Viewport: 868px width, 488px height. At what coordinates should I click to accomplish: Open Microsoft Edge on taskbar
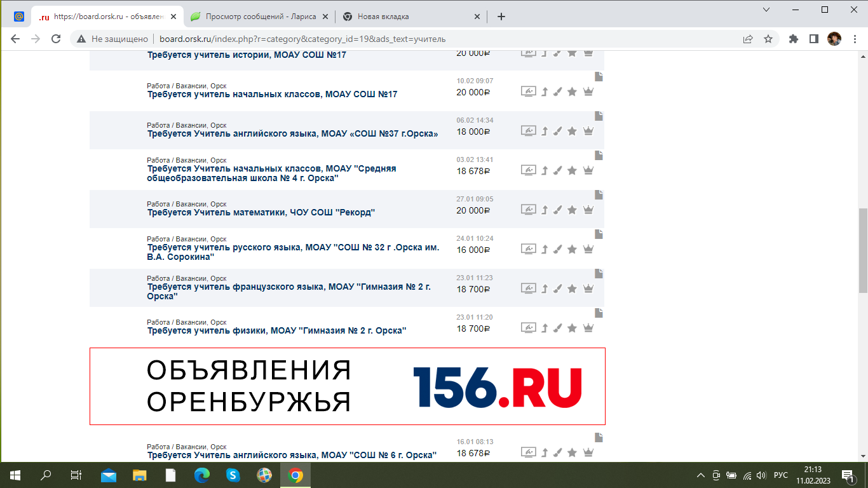[x=201, y=475]
